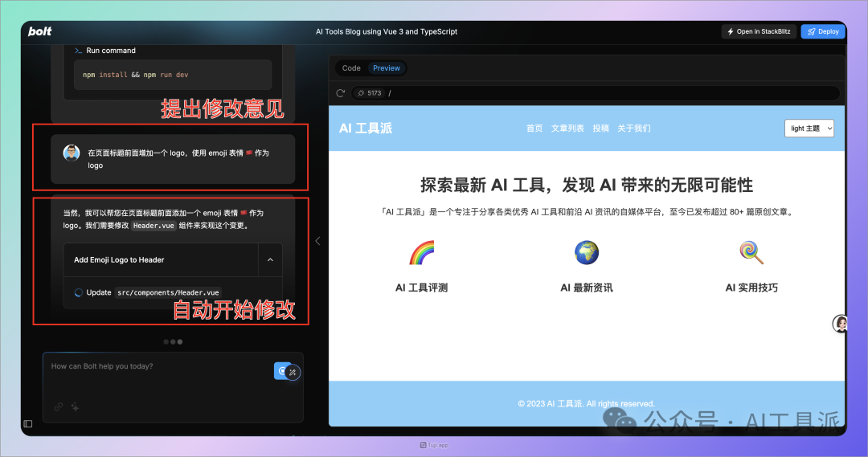Open the light 主题 theme dropdown
This screenshot has width=868, height=457.
coord(809,129)
